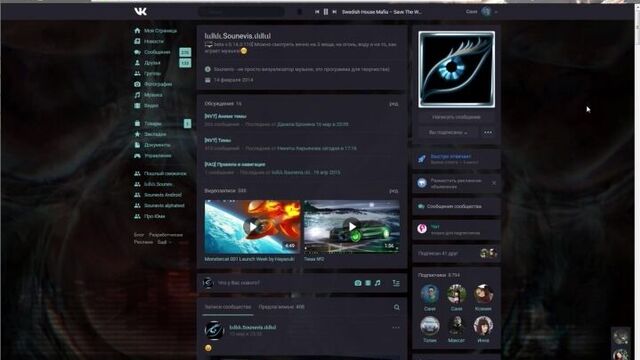This screenshot has height=360, width=640.
Task: Expand Ещё footer link in sidebar
Action: [x=164, y=242]
